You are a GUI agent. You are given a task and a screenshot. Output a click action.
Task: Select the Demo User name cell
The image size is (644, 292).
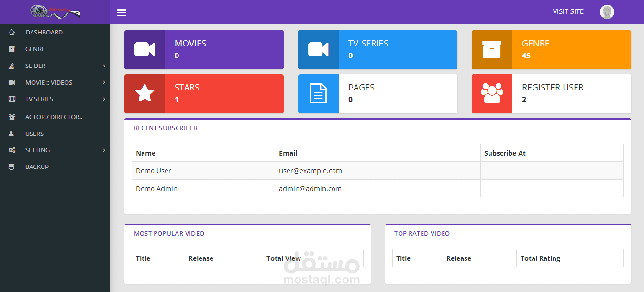203,171
